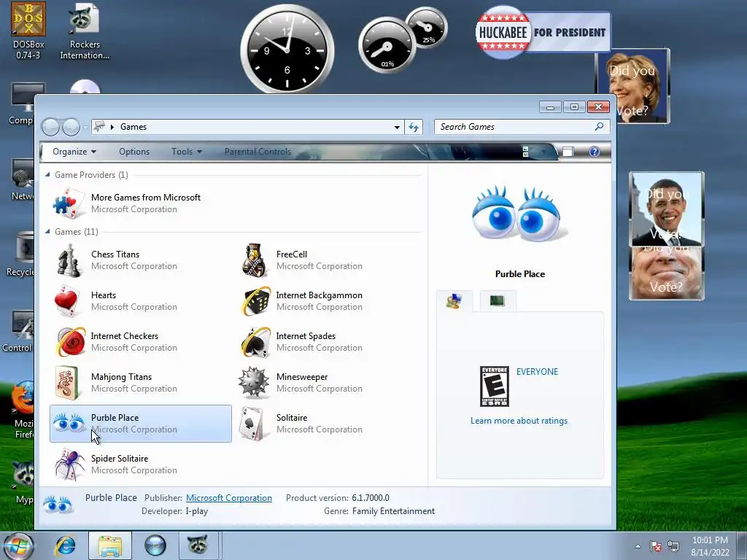This screenshot has height=560, width=747.
Task: Open DOSBox 0.74-3 desktop icon
Action: (x=28, y=31)
